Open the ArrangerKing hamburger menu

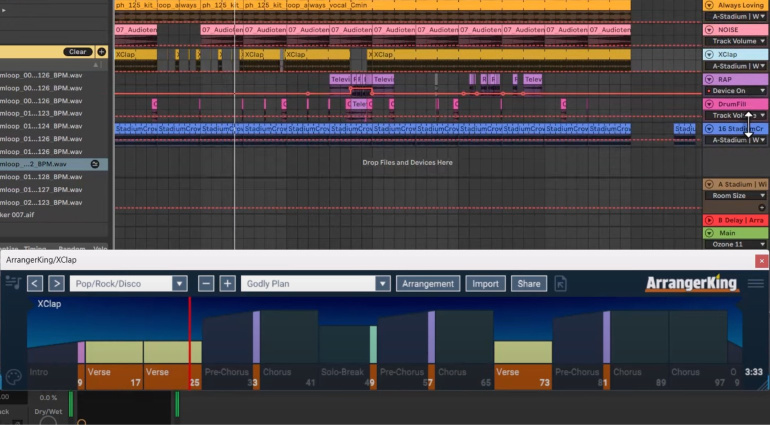pos(755,283)
